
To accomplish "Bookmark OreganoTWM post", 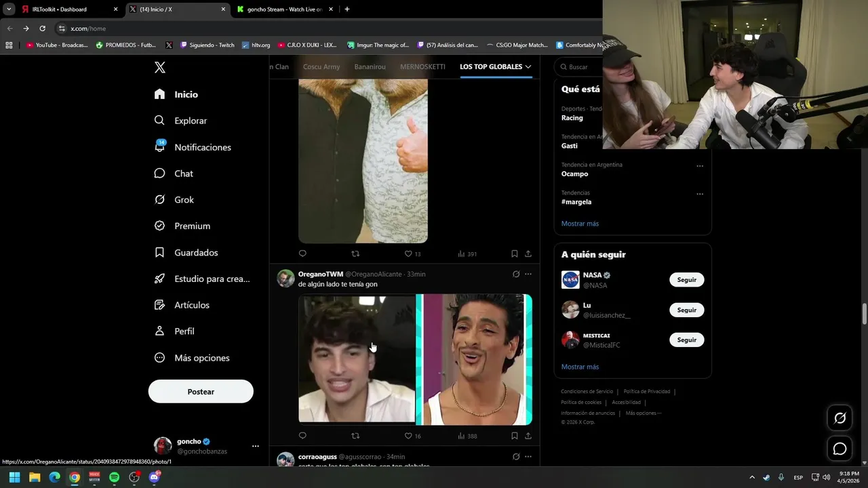I will 515,436.
